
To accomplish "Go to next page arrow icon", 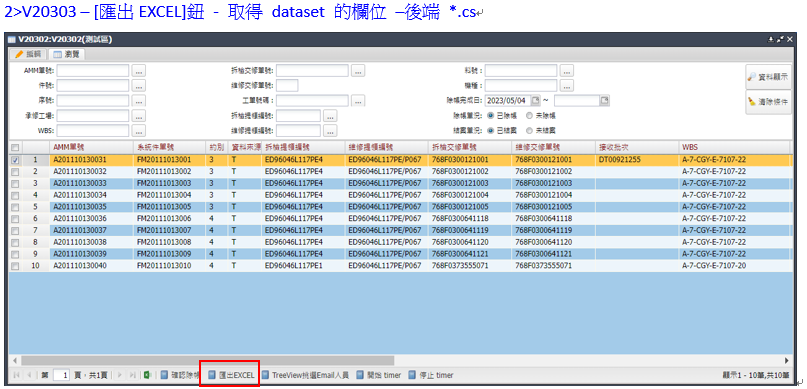I will (120, 376).
